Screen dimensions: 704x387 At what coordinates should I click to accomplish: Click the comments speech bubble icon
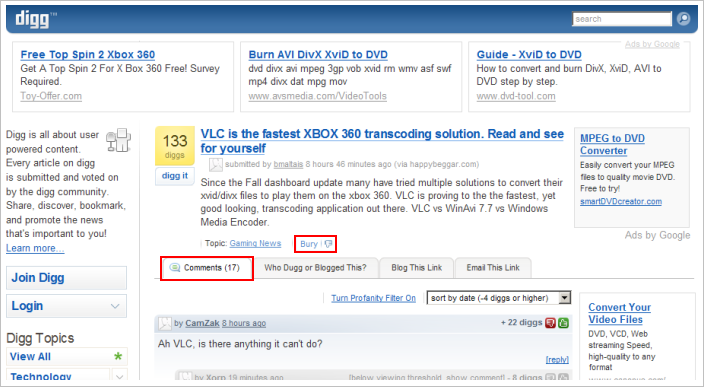pos(174,268)
